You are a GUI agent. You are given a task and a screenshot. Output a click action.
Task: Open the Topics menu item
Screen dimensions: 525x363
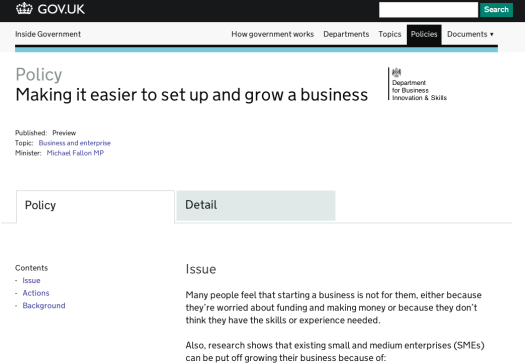(x=390, y=34)
